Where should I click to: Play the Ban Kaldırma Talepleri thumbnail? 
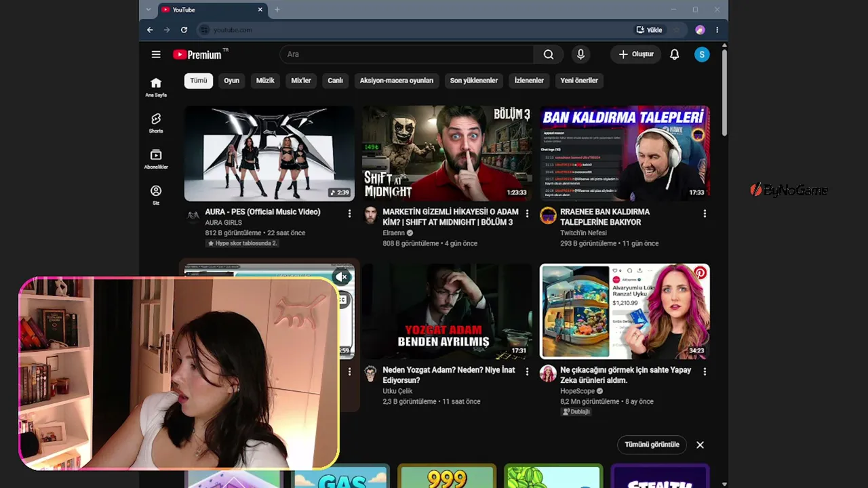[x=625, y=153]
